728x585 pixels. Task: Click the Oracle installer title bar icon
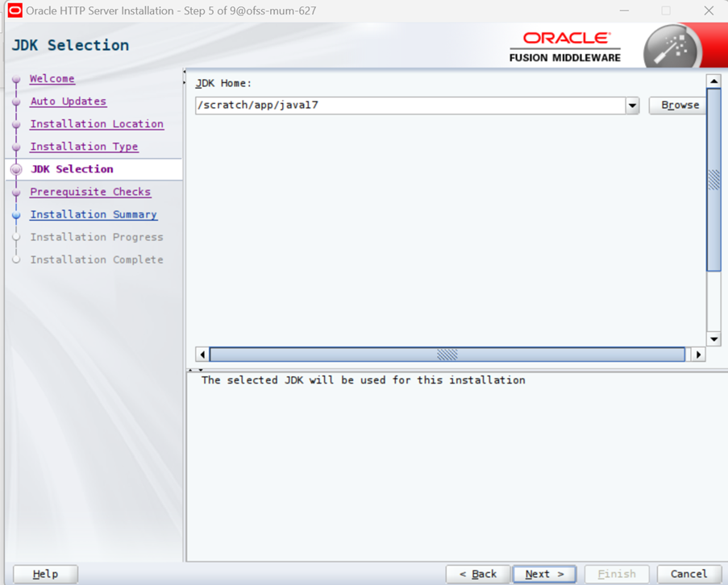pyautogui.click(x=15, y=10)
